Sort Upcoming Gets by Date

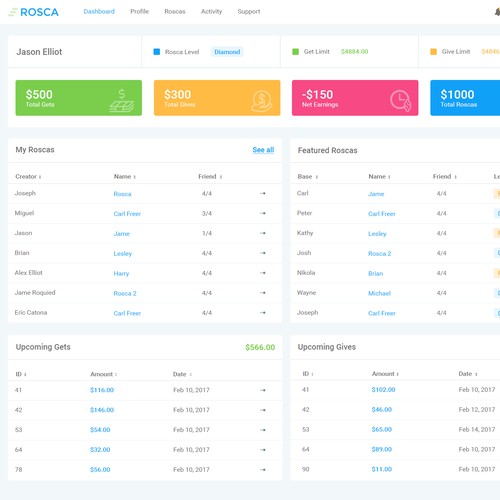click(x=182, y=374)
